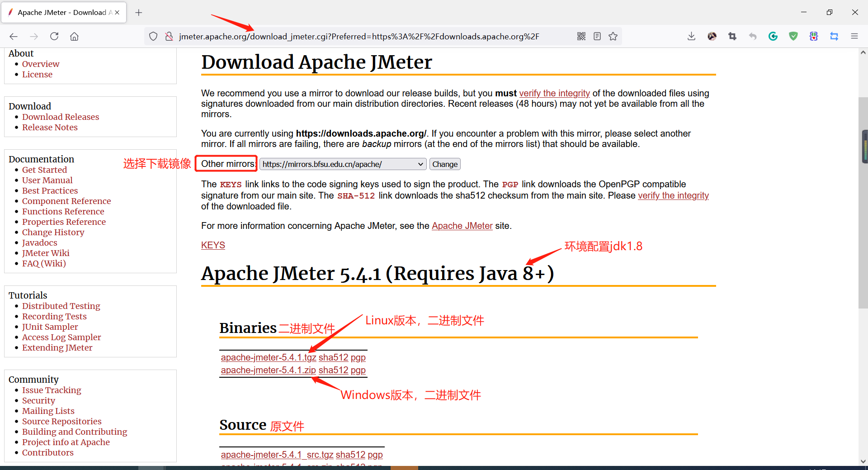The image size is (868, 470).
Task: Open JUnit Sampler tutorial
Action: [x=50, y=327]
